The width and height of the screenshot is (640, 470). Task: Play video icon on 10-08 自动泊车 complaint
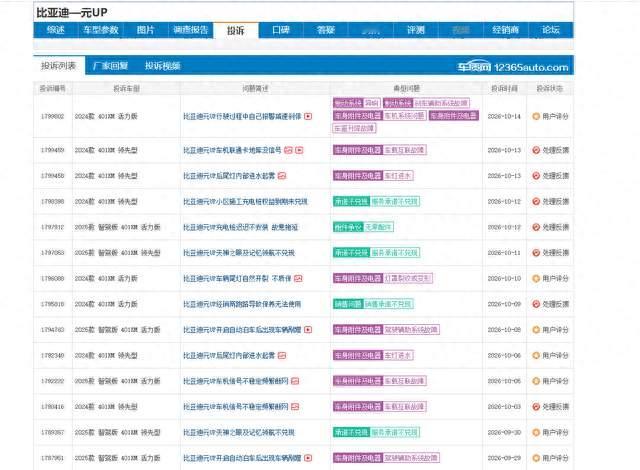(308, 330)
